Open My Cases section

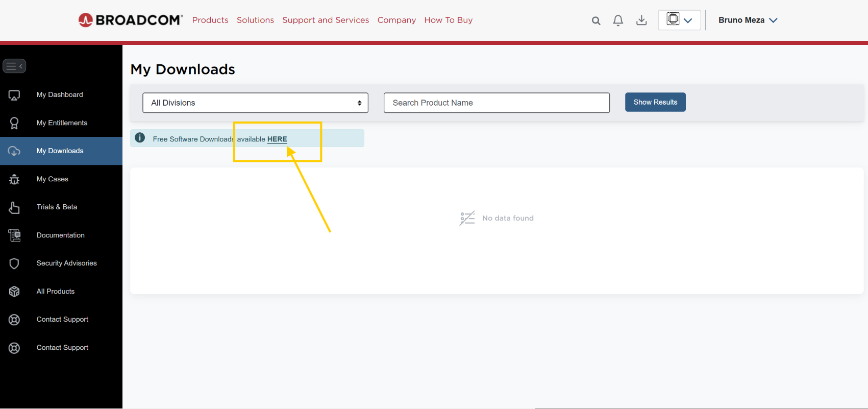(x=61, y=179)
